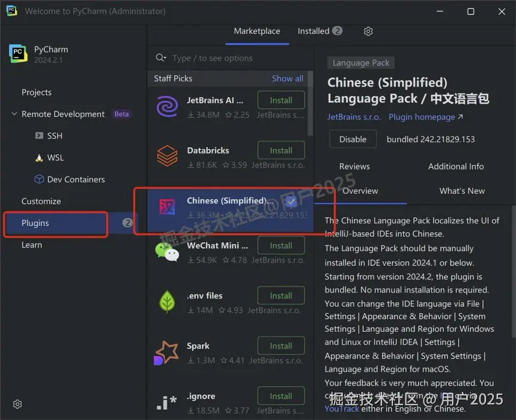Click the Chinese language pack icon
516x420 pixels.
click(x=167, y=206)
